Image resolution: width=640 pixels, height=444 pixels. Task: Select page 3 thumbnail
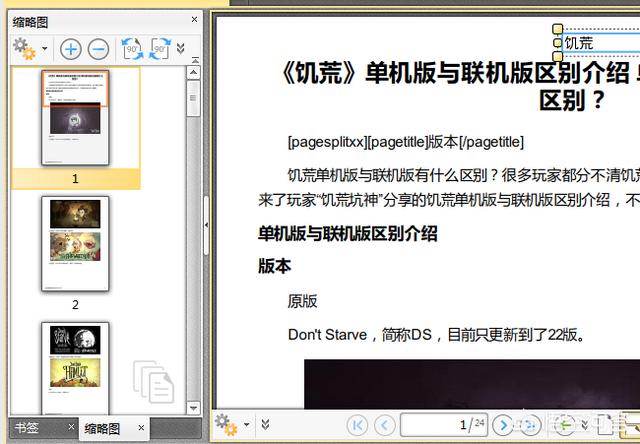75,368
